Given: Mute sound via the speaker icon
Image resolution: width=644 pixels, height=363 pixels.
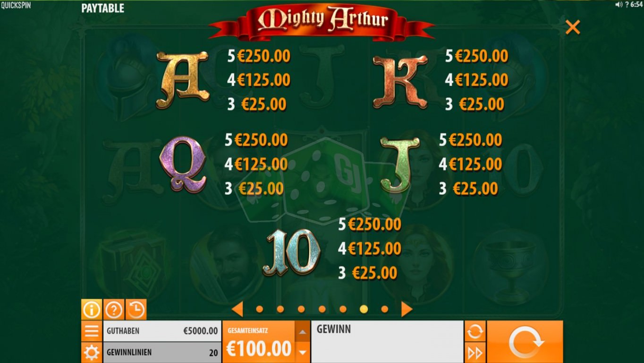Looking at the screenshot, I should pyautogui.click(x=619, y=4).
